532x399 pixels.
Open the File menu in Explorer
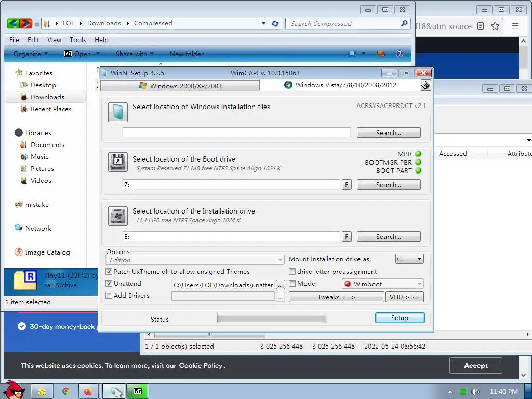(14, 39)
